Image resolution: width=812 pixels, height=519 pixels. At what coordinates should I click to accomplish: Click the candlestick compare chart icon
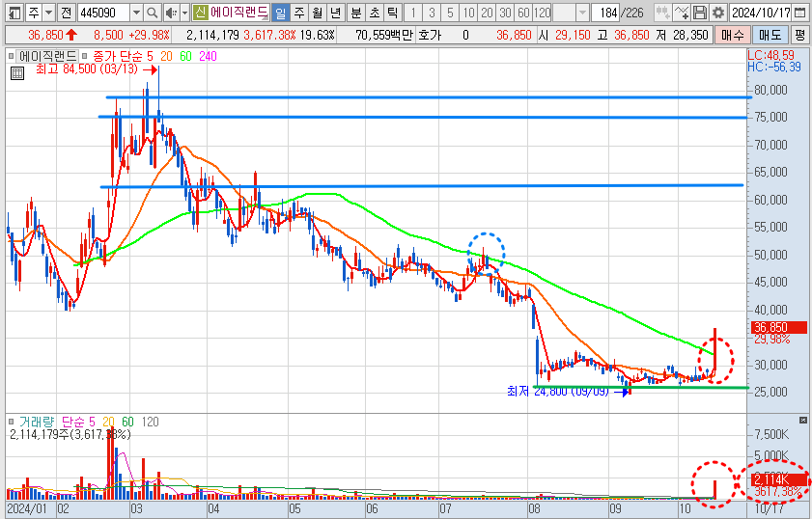[662, 13]
